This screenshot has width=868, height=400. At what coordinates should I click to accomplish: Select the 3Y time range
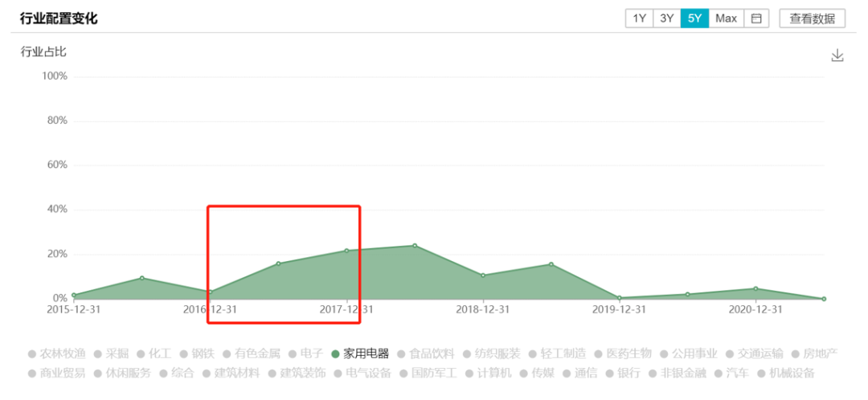tap(667, 18)
